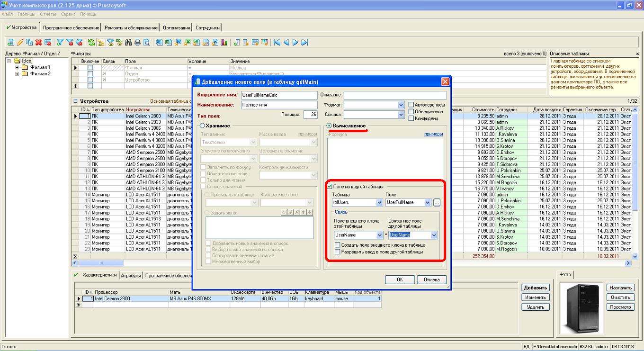Click the green refresh arrows icon

pyautogui.click(x=91, y=43)
